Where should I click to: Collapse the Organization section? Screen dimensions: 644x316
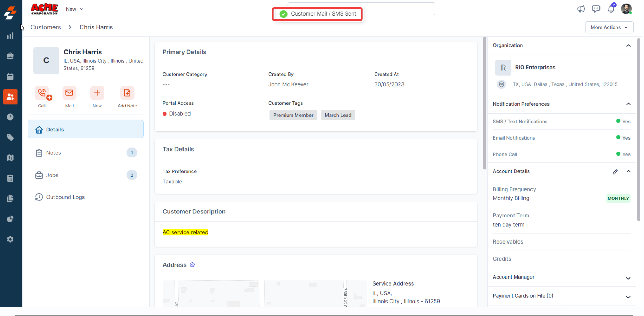pos(628,46)
